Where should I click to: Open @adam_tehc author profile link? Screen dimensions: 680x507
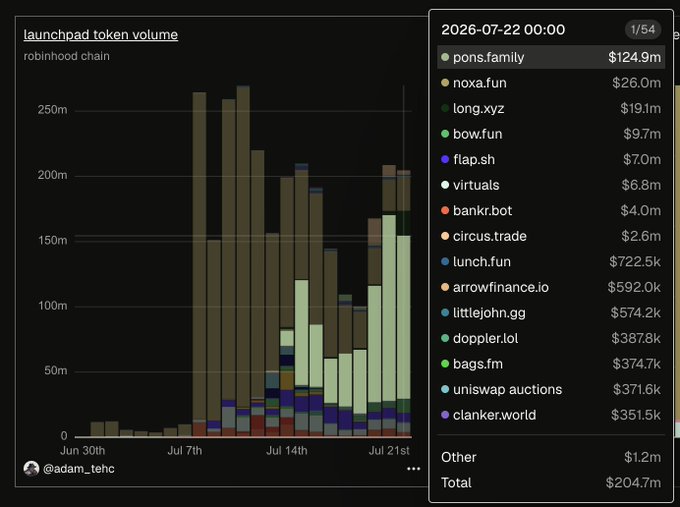coord(78,468)
